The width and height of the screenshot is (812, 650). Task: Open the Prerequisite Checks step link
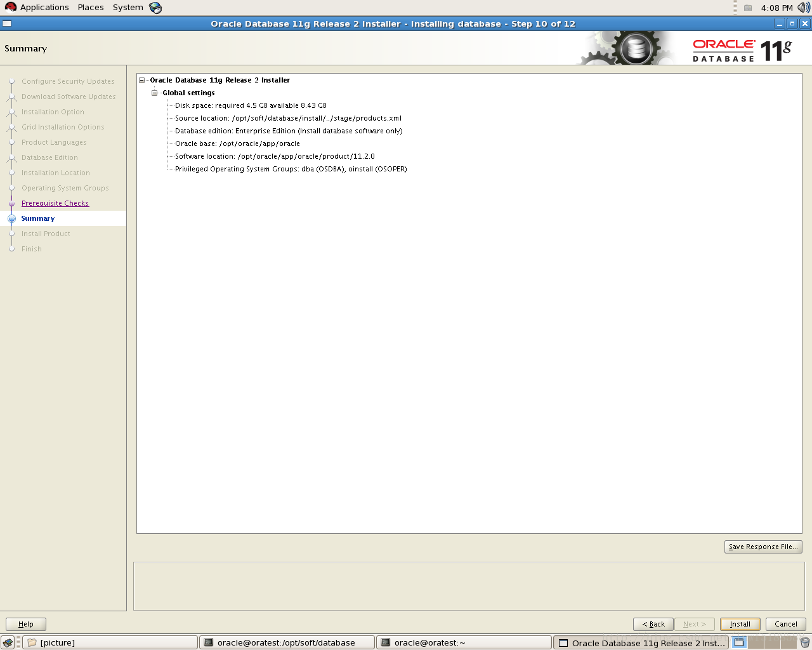pos(55,203)
